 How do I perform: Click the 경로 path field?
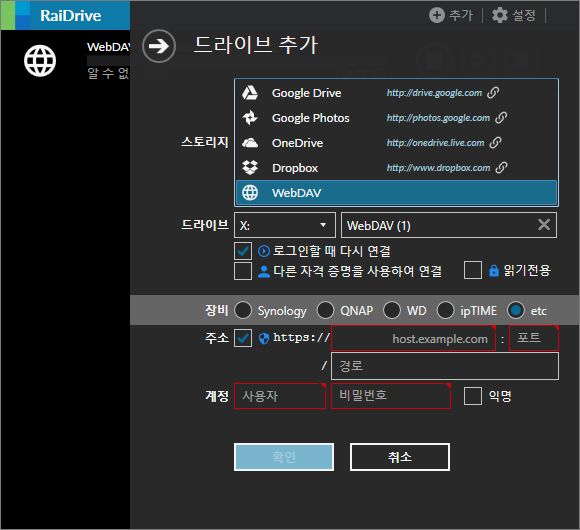click(445, 366)
